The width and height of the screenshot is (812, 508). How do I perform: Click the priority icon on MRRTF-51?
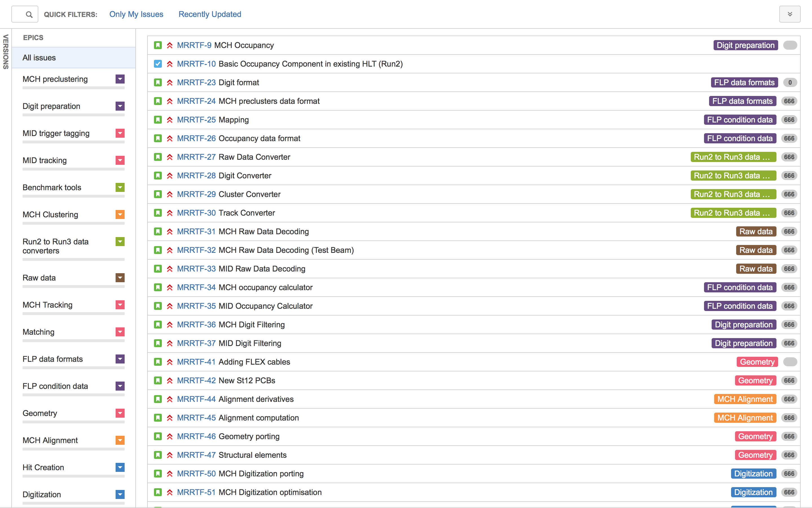(170, 492)
